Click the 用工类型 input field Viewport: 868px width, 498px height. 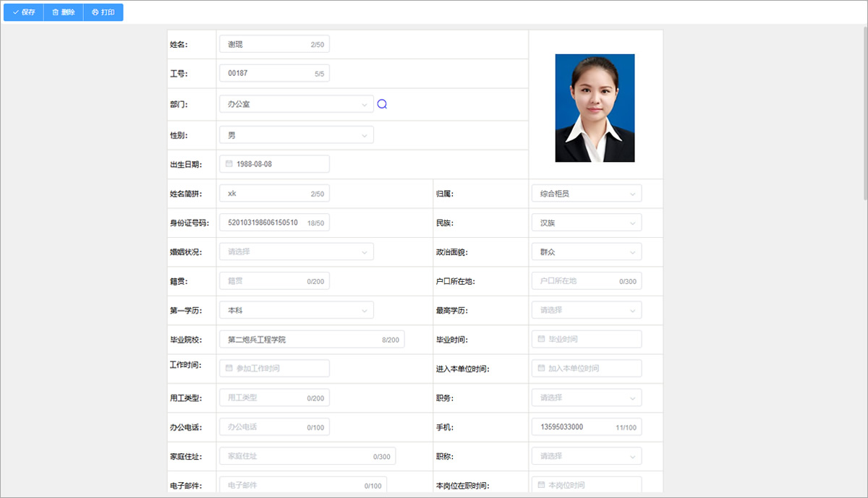274,398
